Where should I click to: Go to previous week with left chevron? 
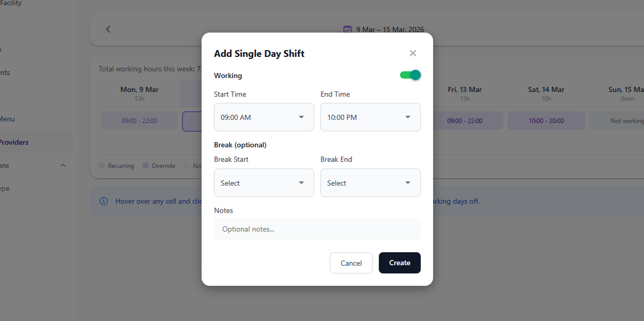coord(108,29)
